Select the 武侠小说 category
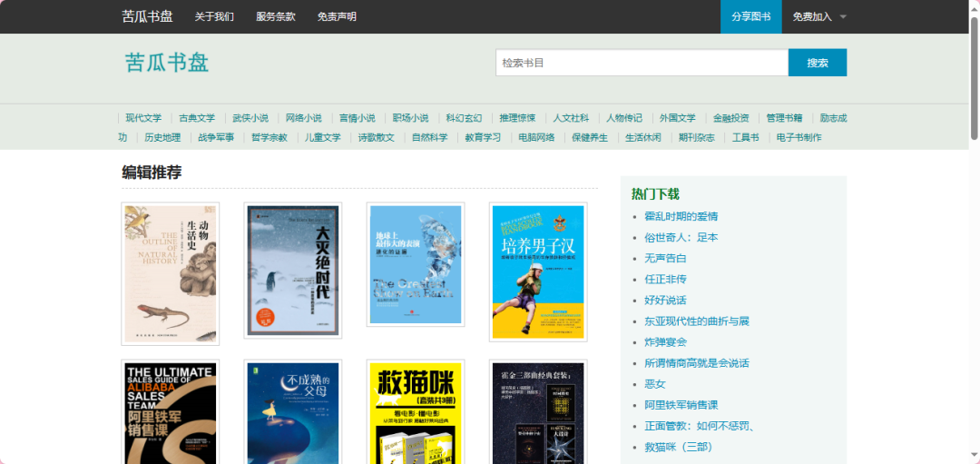The image size is (980, 464). point(250,118)
